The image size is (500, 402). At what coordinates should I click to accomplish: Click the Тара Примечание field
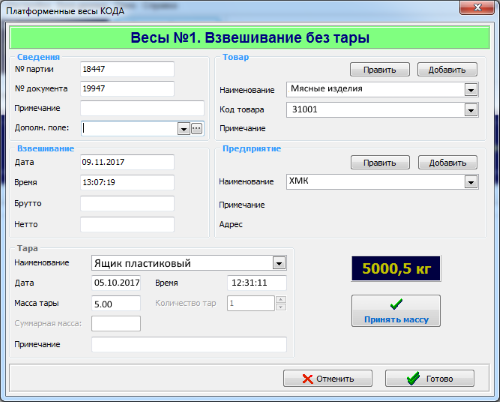[189, 344]
